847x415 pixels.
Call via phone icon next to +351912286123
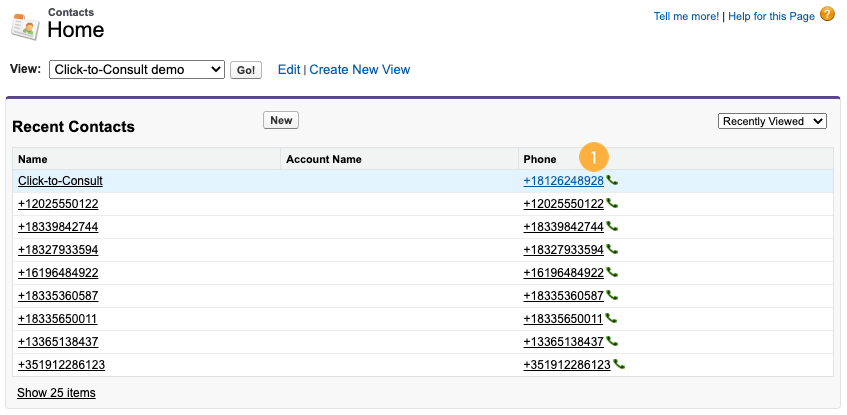tap(619, 365)
